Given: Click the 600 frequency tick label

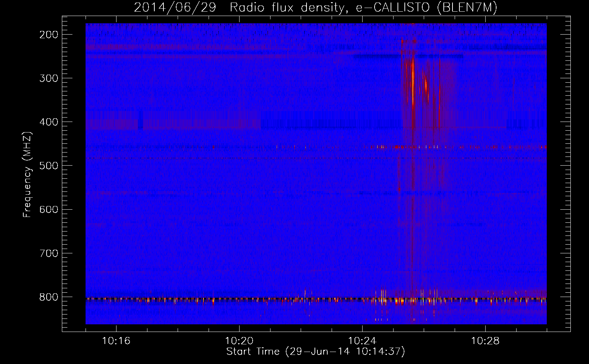Looking at the screenshot, I should click(49, 209).
